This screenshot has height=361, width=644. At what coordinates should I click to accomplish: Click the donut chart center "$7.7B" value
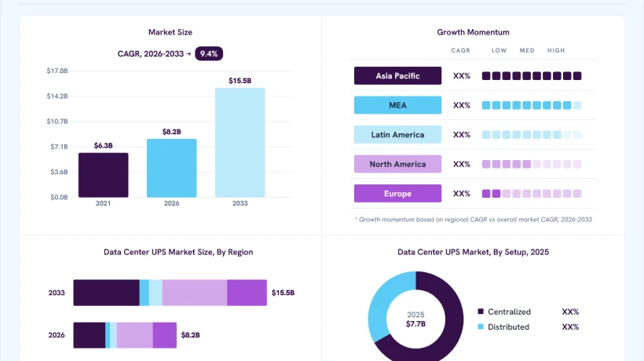pyautogui.click(x=415, y=324)
